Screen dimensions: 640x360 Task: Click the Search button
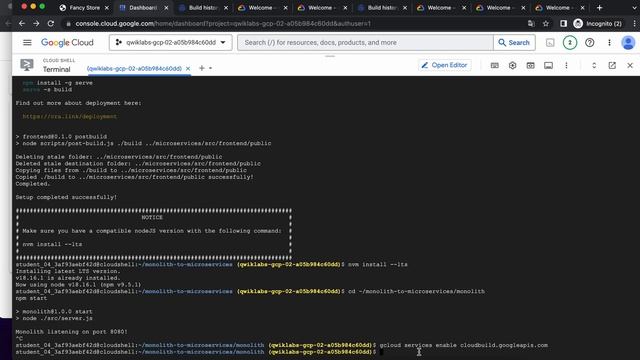pyautogui.click(x=514, y=42)
